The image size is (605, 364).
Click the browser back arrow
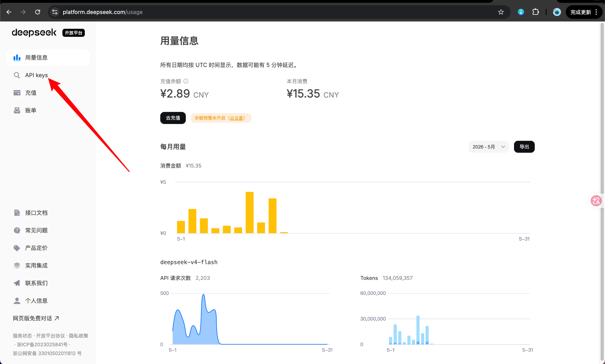(x=9, y=12)
